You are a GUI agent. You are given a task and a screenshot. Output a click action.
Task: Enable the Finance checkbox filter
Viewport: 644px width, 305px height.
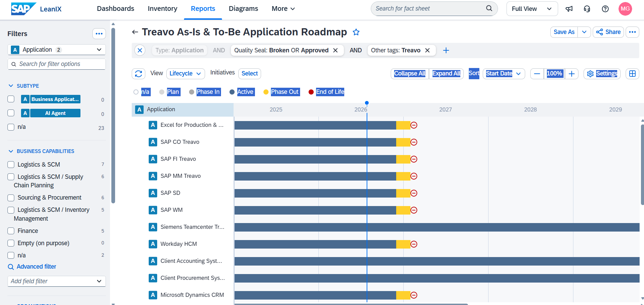tap(11, 231)
